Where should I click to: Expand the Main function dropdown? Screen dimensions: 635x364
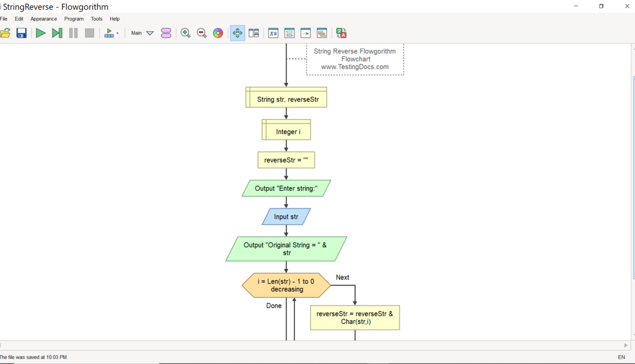coord(149,33)
